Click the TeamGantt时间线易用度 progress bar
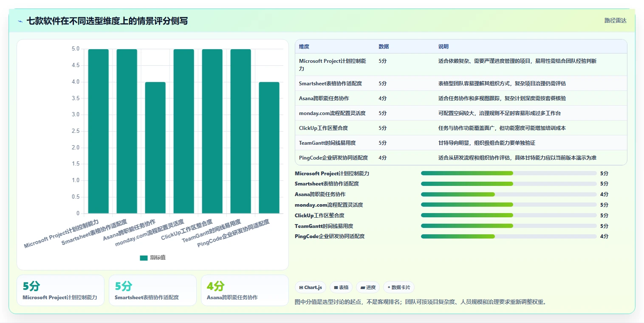Image resolution: width=644 pixels, height=323 pixels. coord(509,226)
